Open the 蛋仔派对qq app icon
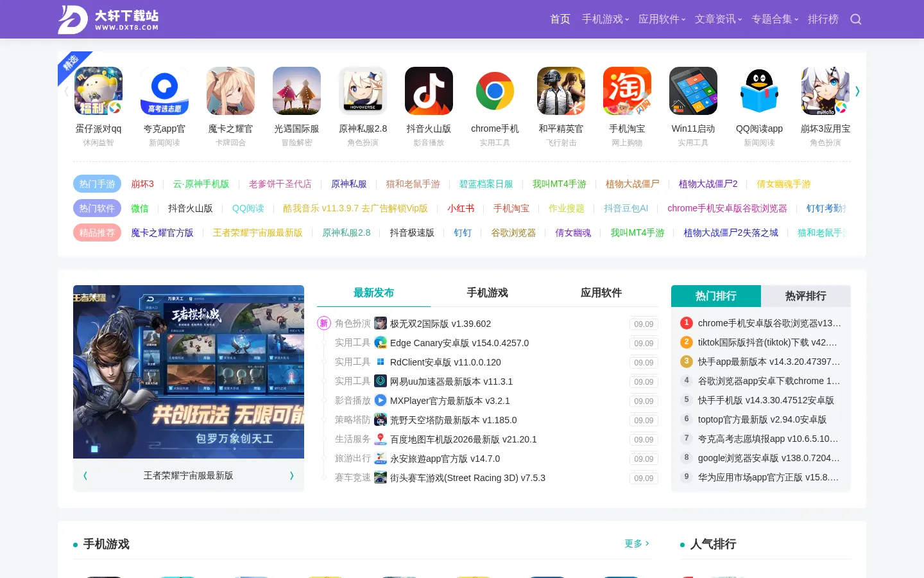Image resolution: width=924 pixels, height=578 pixels. 98,91
